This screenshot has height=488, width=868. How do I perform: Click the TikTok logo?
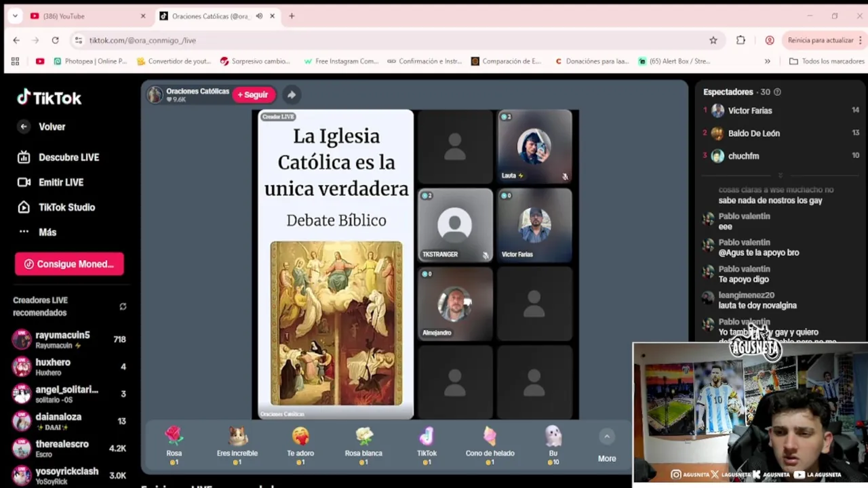49,98
